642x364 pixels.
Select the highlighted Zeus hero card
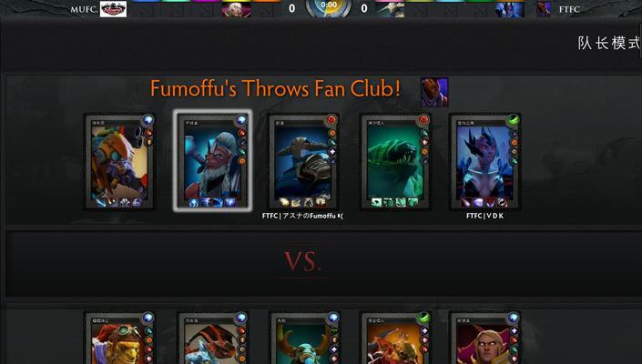212,161
